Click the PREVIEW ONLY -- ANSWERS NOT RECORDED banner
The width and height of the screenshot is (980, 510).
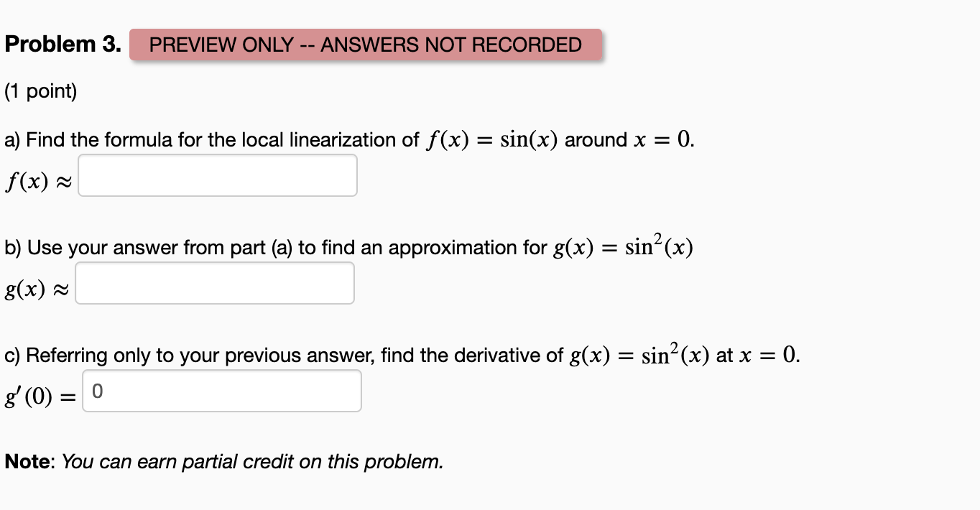click(365, 45)
